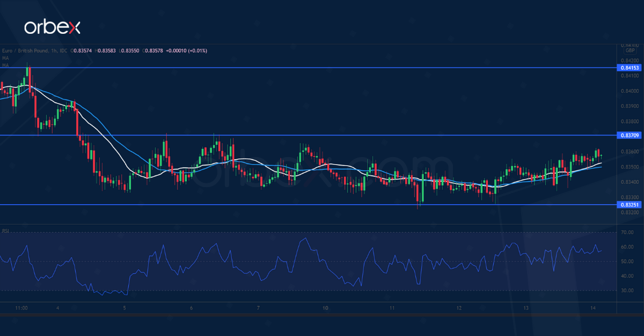
Task: Click the 0.84153 price level tag
Action: (x=630, y=68)
